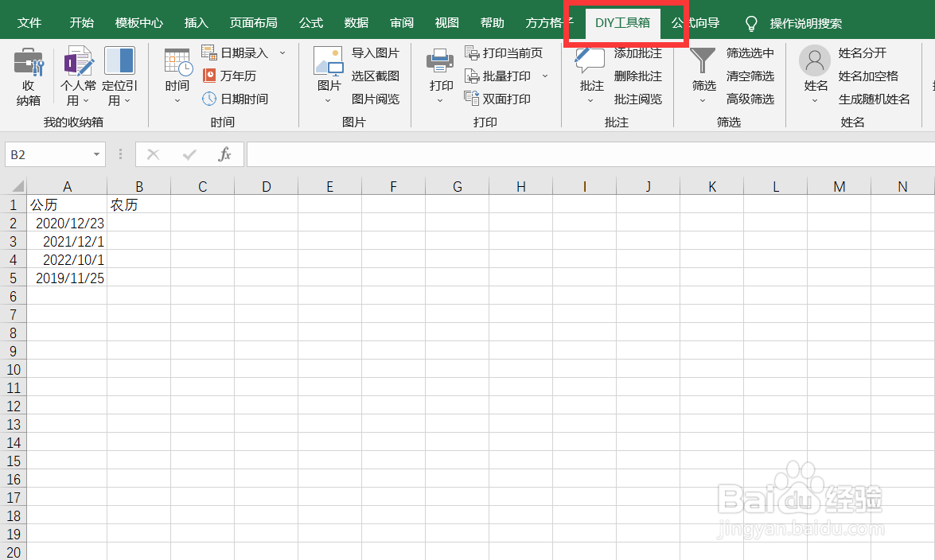Open the 打印 printer icon
The height and width of the screenshot is (560, 935).
pos(440,62)
